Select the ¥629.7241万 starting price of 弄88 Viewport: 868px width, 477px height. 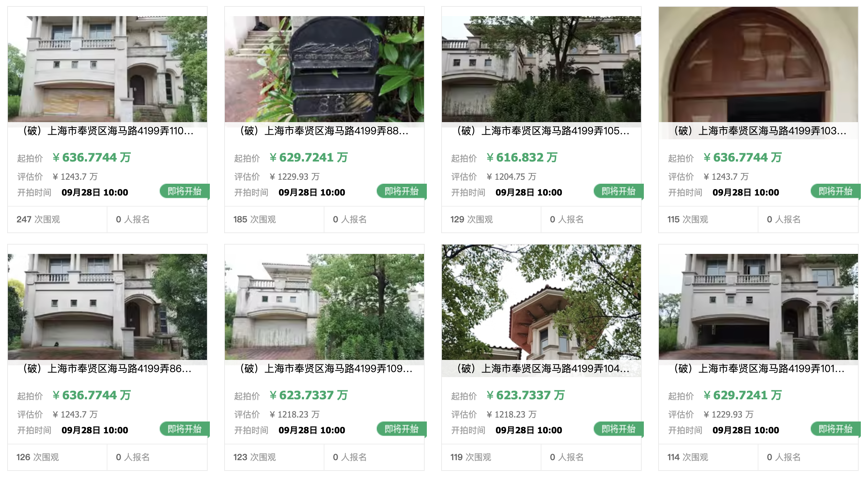[x=308, y=158]
